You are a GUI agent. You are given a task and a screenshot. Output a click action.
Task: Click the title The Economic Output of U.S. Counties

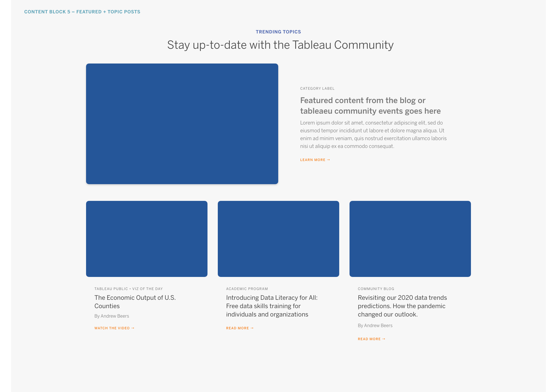coord(135,302)
